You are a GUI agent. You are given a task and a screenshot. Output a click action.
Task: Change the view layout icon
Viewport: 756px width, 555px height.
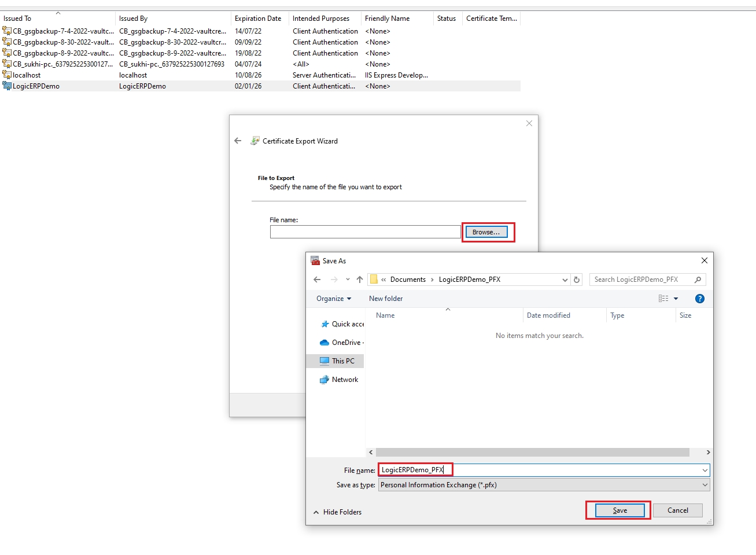(663, 299)
